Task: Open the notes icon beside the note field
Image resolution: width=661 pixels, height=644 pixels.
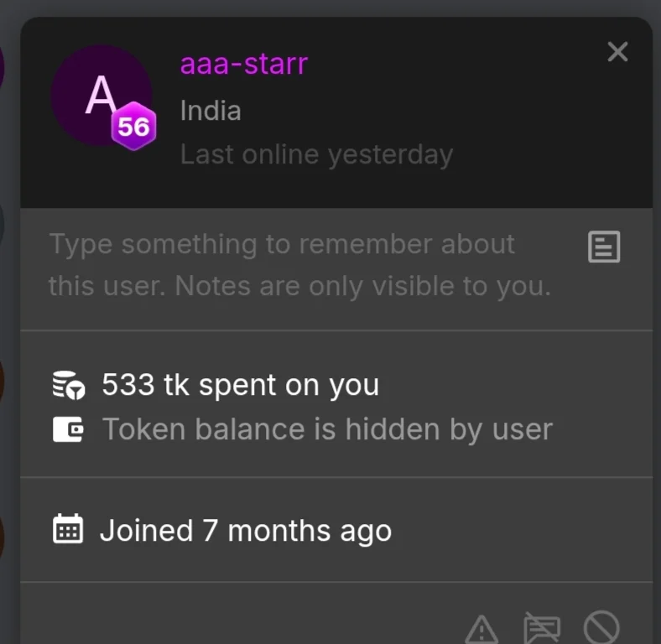Action: tap(604, 247)
